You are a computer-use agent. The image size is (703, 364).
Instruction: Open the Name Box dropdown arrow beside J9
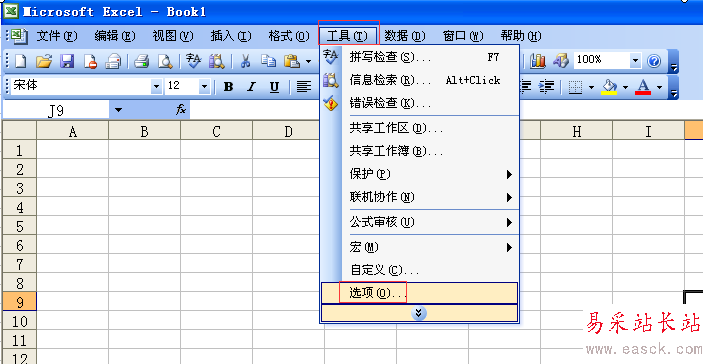click(x=118, y=109)
